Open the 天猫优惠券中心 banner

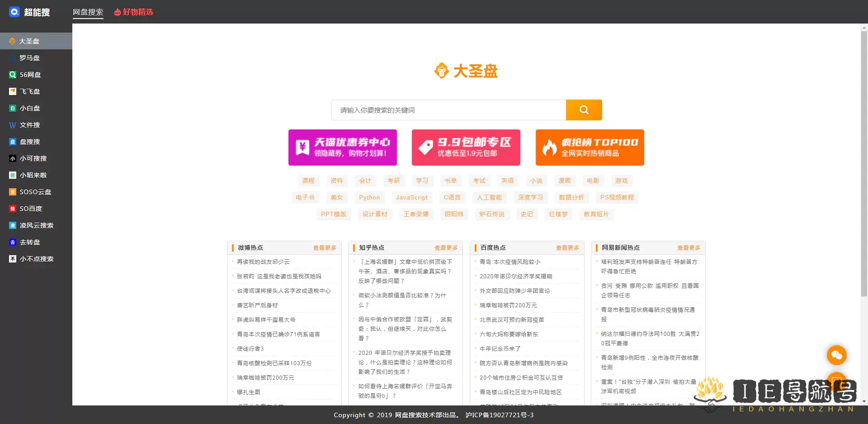click(343, 148)
